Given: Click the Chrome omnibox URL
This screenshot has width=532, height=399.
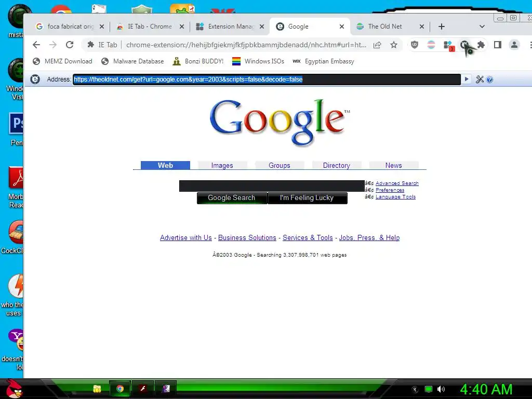Looking at the screenshot, I should tap(246, 45).
